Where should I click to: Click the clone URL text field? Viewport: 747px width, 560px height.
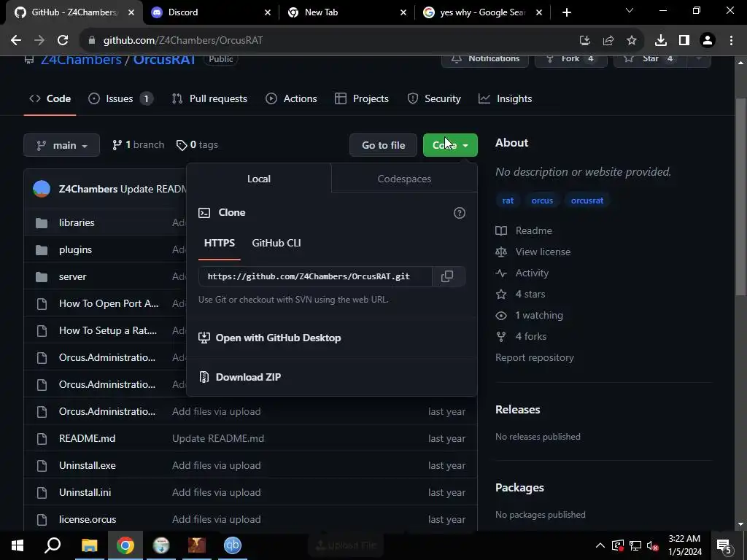point(315,276)
